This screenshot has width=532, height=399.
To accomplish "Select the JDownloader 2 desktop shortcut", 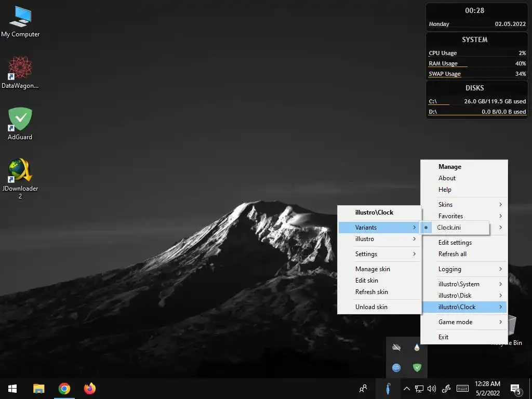I will coord(20,179).
